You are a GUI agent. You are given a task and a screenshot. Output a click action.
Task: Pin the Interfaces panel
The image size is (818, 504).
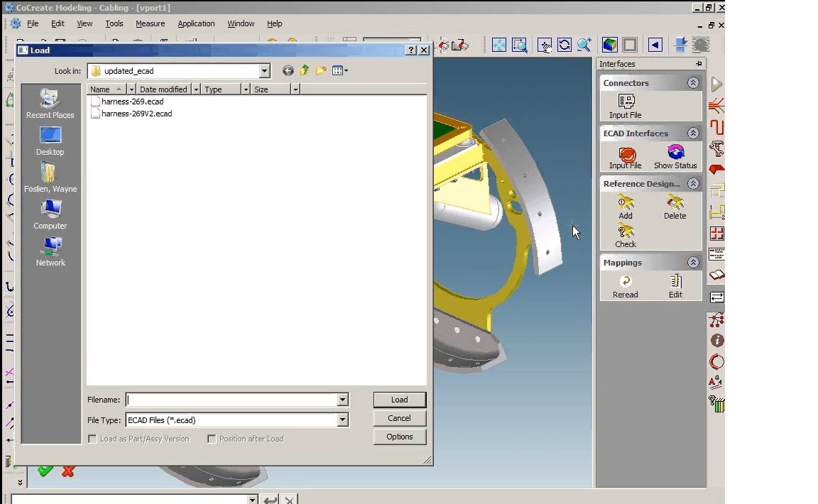click(699, 64)
